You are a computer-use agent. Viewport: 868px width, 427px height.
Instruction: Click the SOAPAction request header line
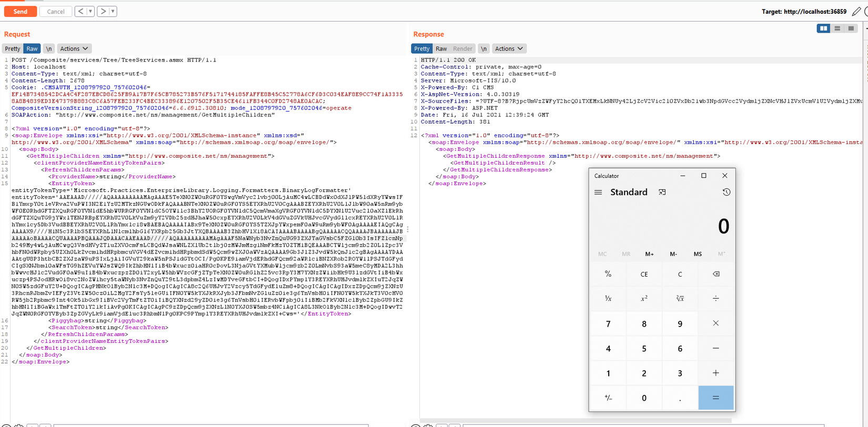[143, 115]
